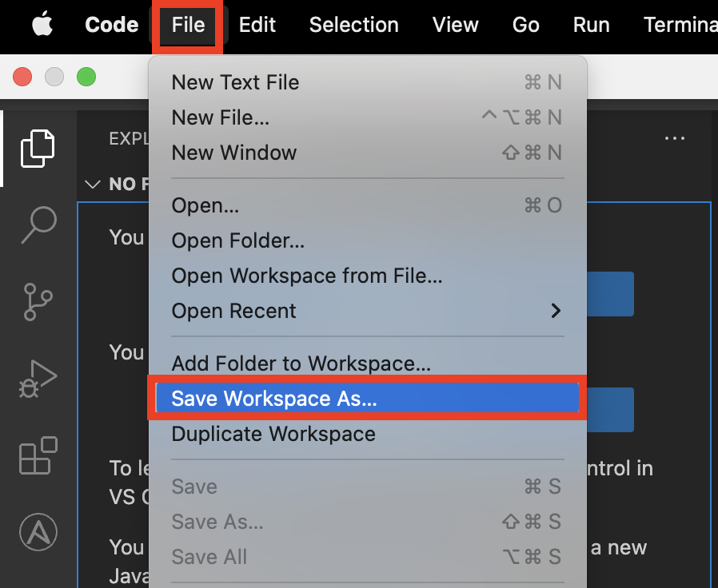Open the Search view in activity bar
This screenshot has height=588, width=718.
(38, 224)
